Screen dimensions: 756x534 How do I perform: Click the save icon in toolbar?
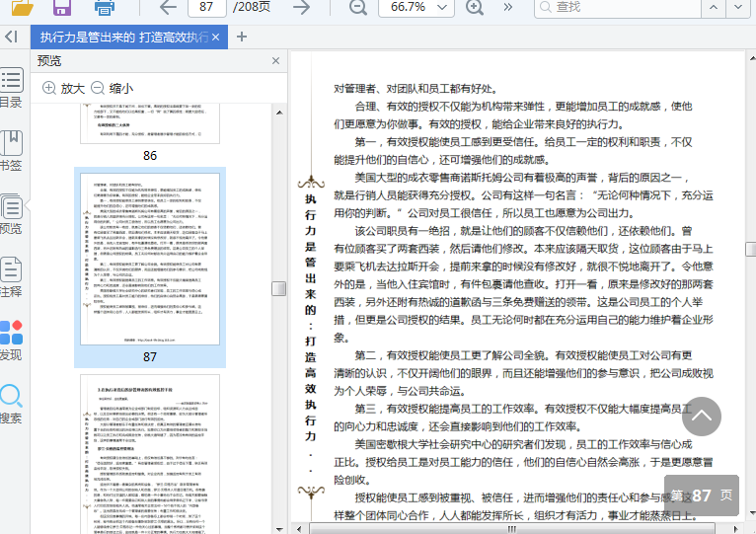point(61,7)
